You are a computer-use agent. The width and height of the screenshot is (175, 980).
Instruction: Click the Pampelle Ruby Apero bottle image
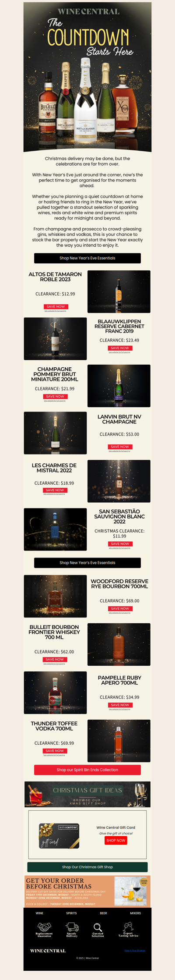point(55,692)
